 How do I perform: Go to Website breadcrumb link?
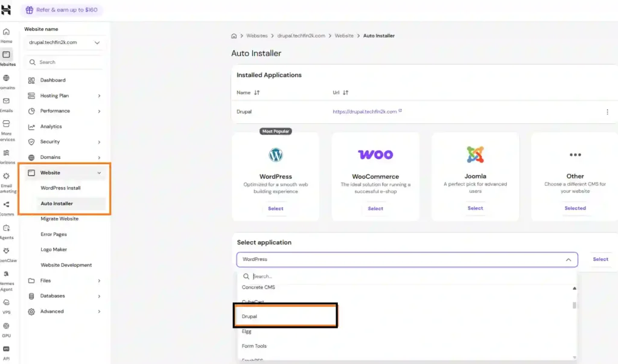(344, 36)
